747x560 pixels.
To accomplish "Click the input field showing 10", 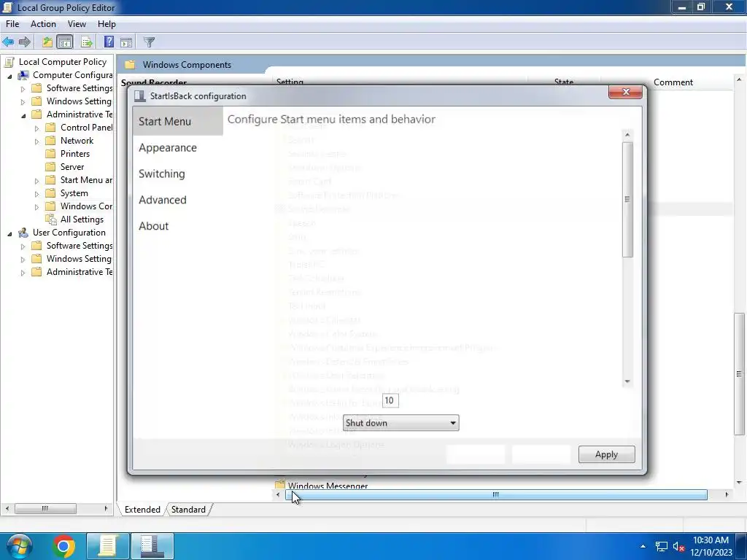I will tap(390, 400).
